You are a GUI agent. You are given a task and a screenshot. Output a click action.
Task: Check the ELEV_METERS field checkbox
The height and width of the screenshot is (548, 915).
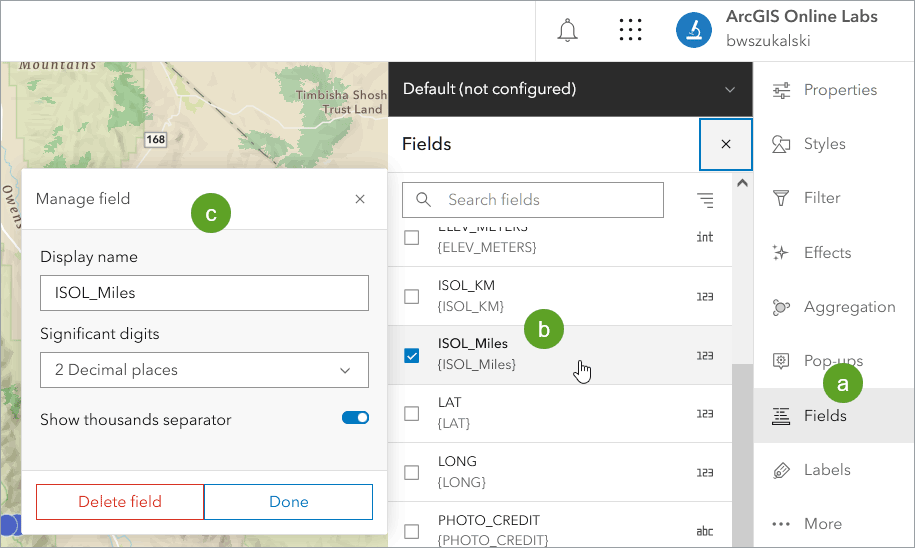(411, 238)
